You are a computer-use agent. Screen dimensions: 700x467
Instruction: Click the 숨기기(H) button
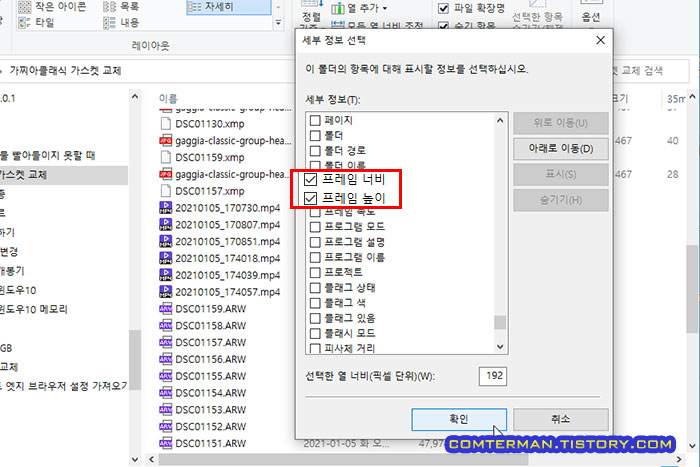561,200
